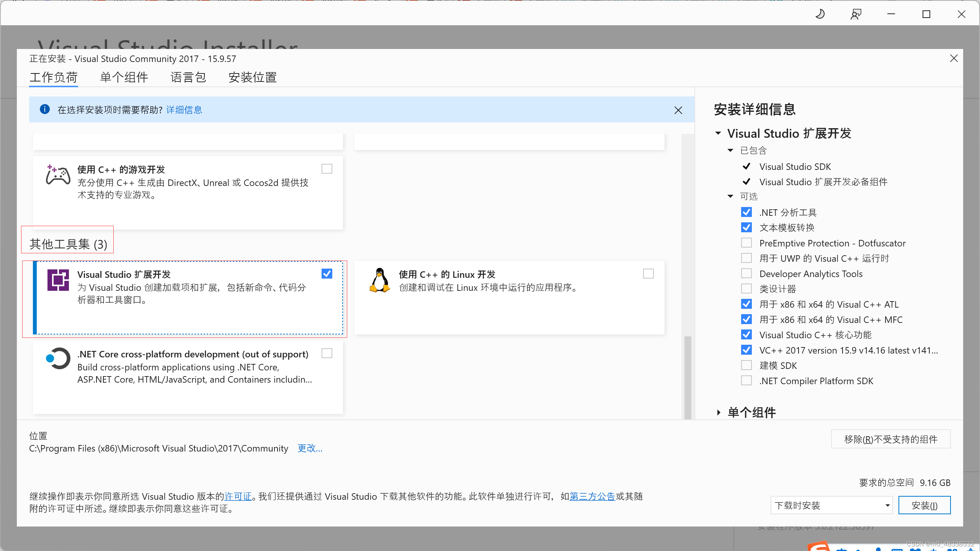The width and height of the screenshot is (980, 551).
Task: Uncheck the 文本模板转换 option
Action: click(x=746, y=227)
